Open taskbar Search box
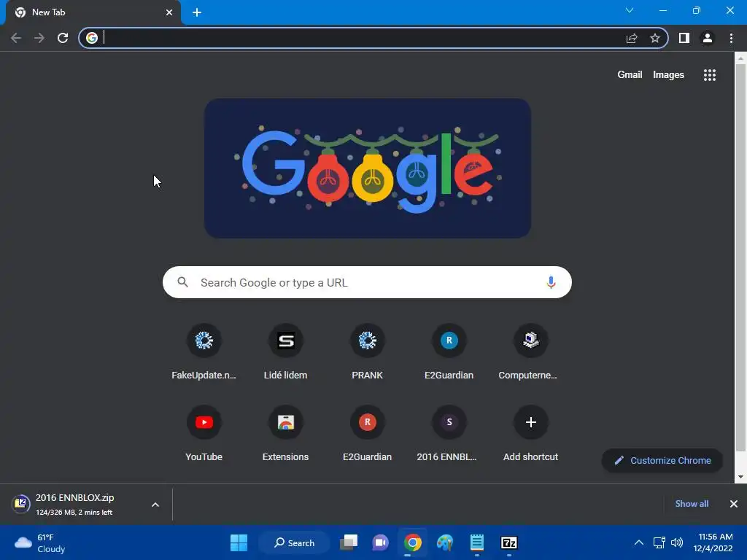The image size is (747, 560). pos(295,542)
